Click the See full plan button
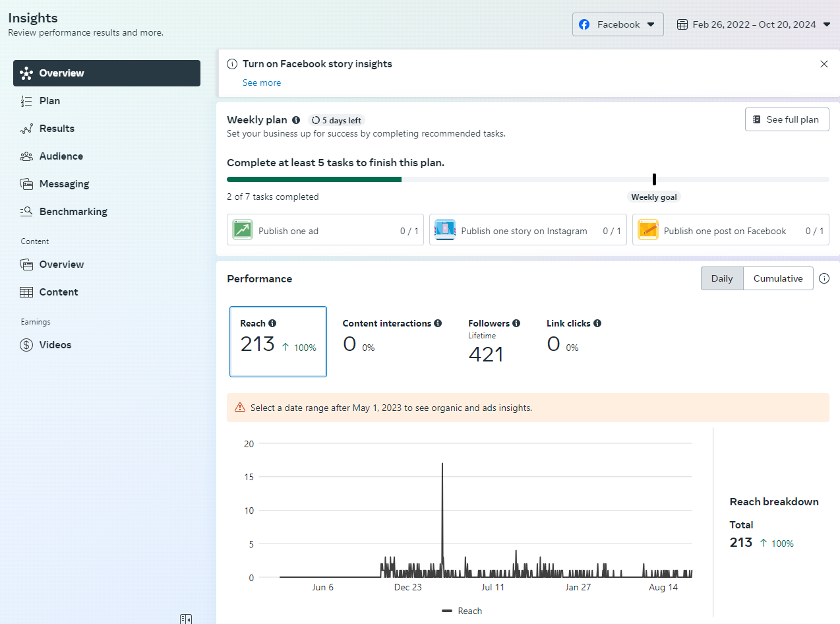Screen dimensions: 840x624 [x=787, y=119]
